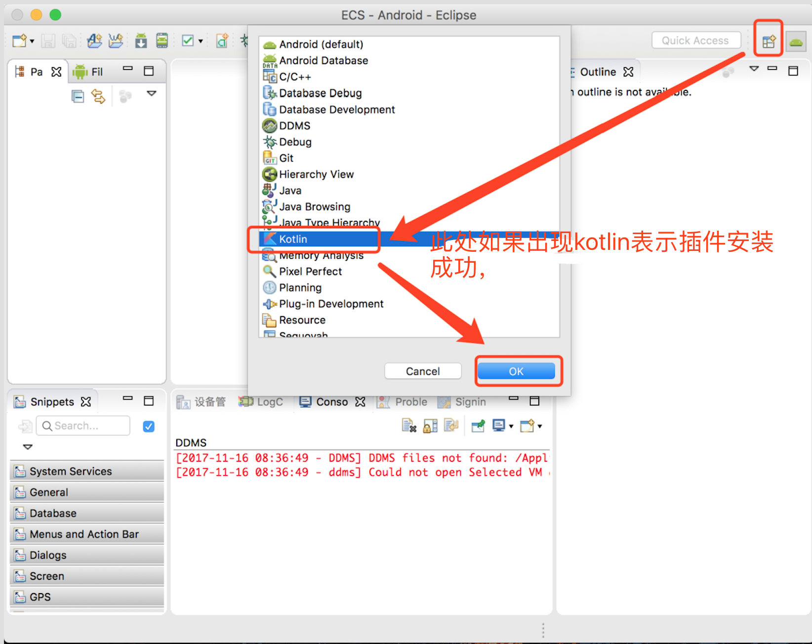Viewport: 812px width, 644px height.
Task: Click the OK button
Action: (516, 371)
